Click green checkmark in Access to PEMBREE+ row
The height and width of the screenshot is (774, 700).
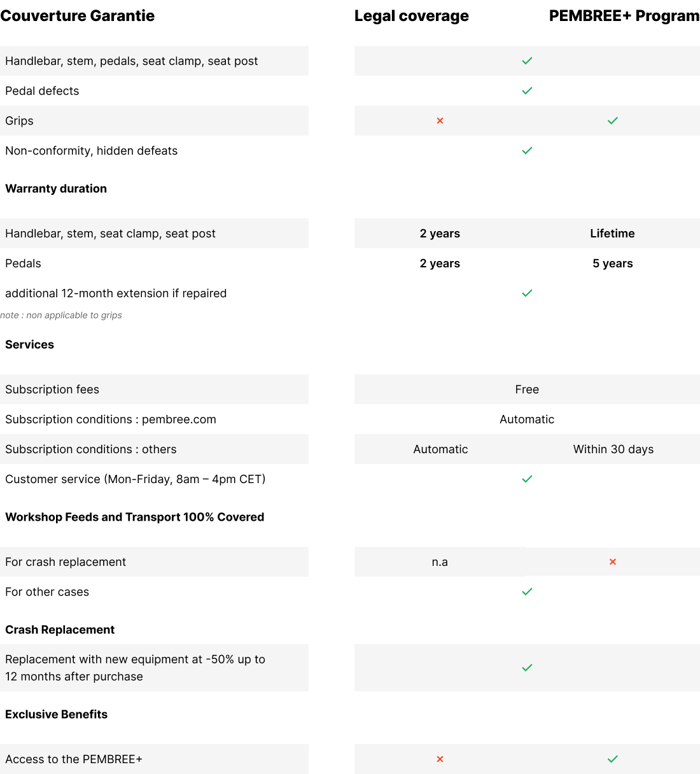tap(613, 759)
